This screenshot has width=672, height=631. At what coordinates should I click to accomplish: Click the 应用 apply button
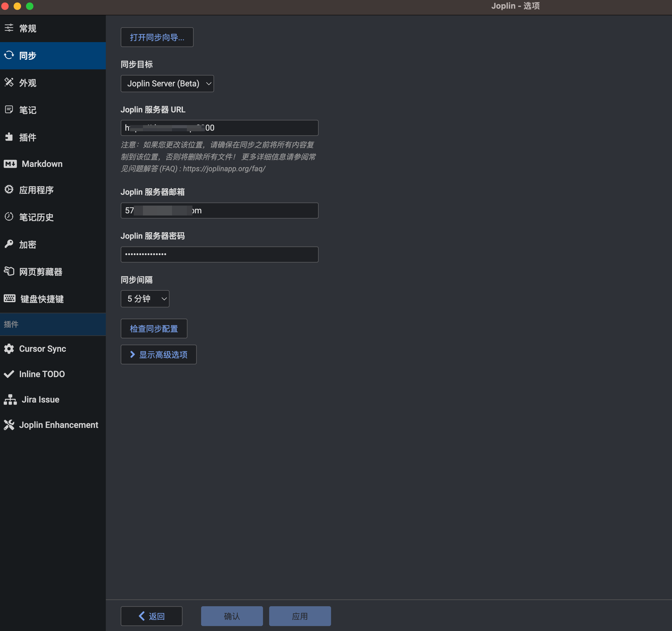tap(300, 616)
